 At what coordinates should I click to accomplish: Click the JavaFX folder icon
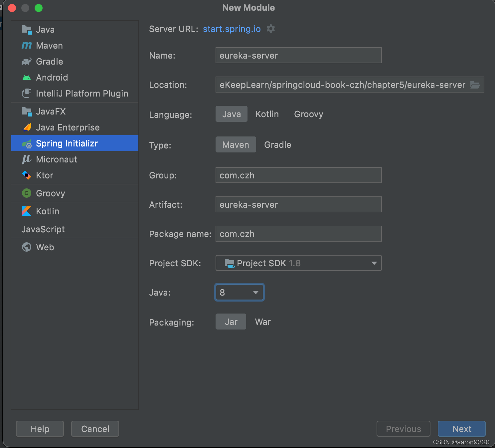click(x=27, y=112)
